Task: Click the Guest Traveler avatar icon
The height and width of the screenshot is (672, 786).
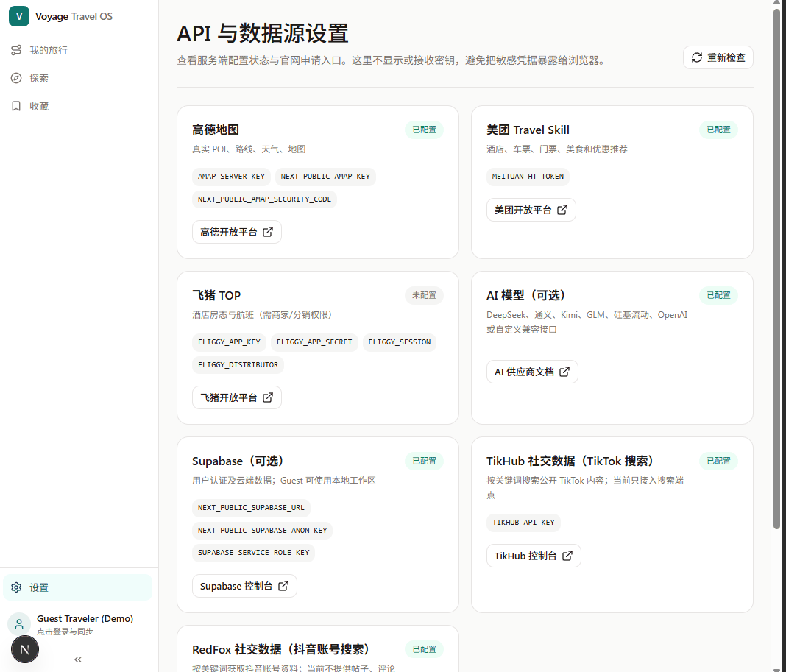Action: pyautogui.click(x=19, y=624)
